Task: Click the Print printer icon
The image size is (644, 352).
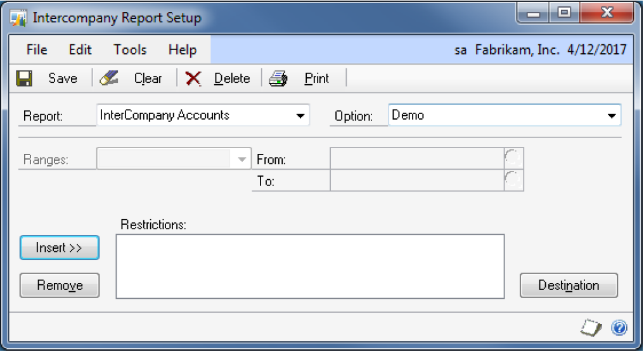Action: tap(278, 79)
